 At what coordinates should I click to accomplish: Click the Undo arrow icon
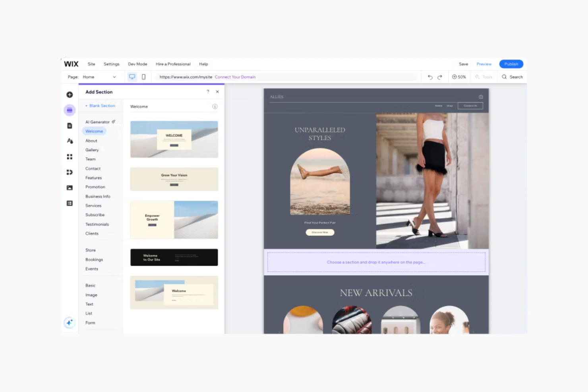tap(430, 77)
